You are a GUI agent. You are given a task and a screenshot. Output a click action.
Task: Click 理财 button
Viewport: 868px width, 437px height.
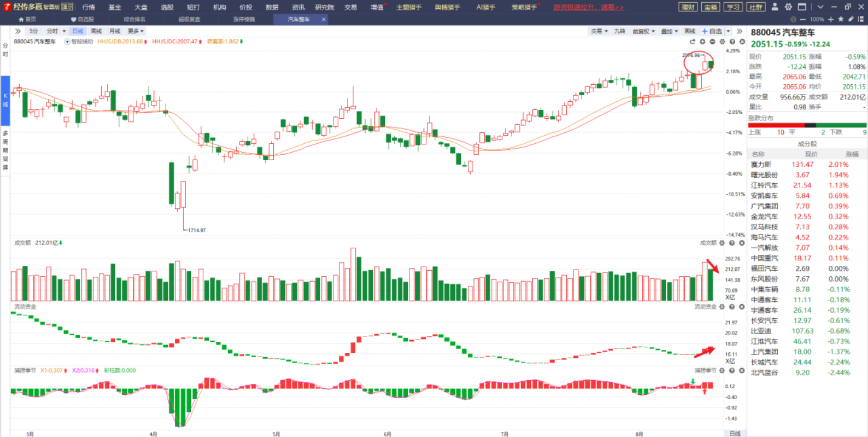pos(688,7)
